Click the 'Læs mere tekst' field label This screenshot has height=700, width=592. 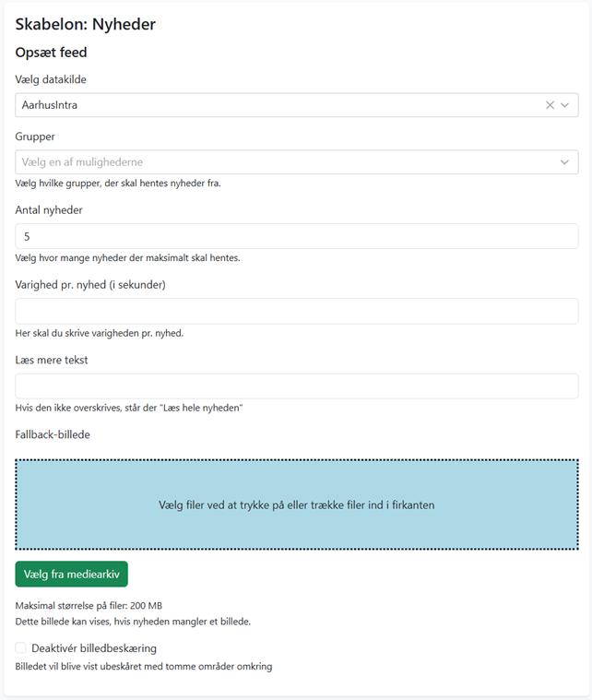(52, 360)
